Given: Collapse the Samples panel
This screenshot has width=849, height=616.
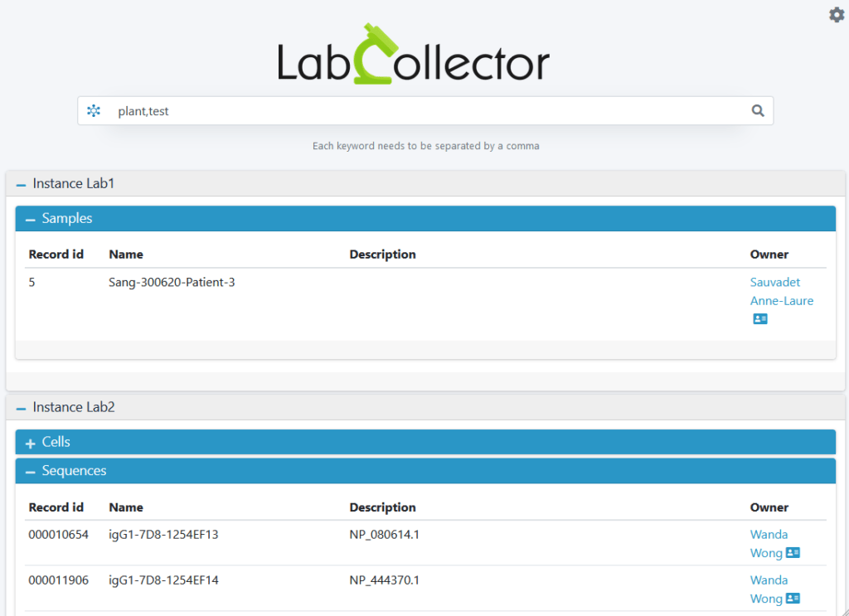Looking at the screenshot, I should point(31,219).
